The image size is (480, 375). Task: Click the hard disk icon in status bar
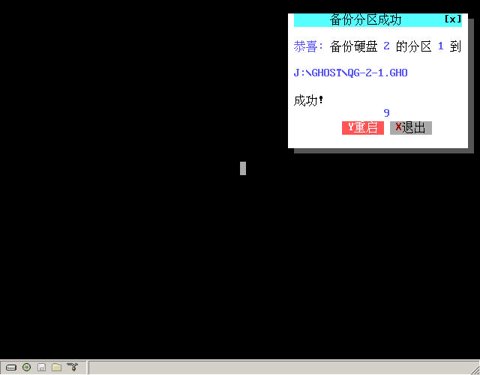(11, 368)
